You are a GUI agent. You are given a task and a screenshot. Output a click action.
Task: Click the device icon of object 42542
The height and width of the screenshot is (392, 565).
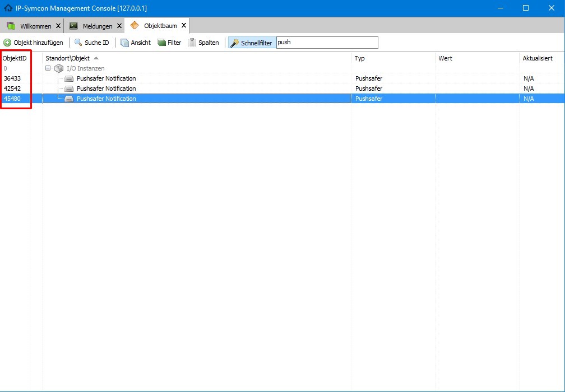pyautogui.click(x=69, y=88)
